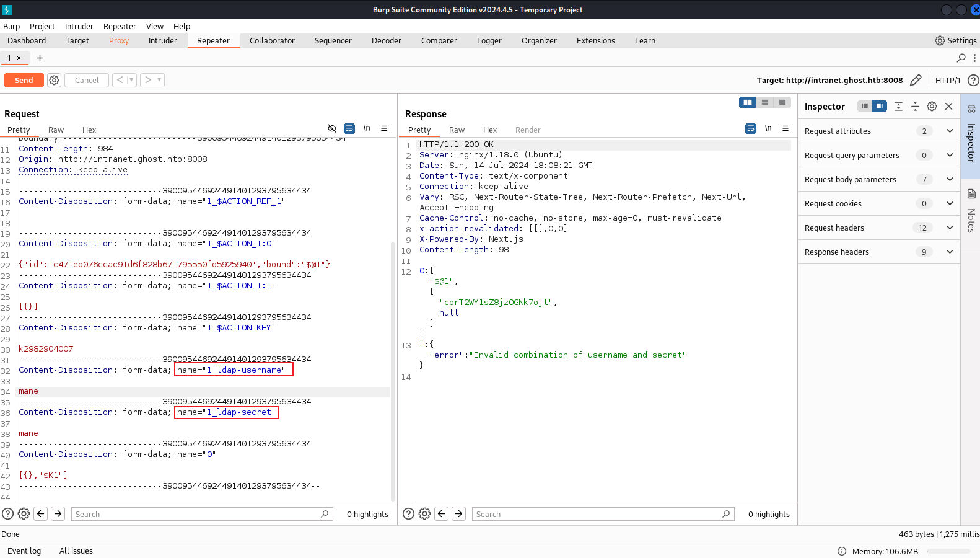Open Response search settings gear

pos(424,513)
